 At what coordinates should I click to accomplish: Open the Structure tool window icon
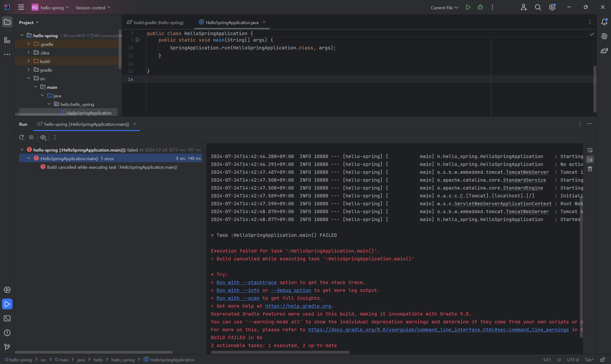coord(7,40)
